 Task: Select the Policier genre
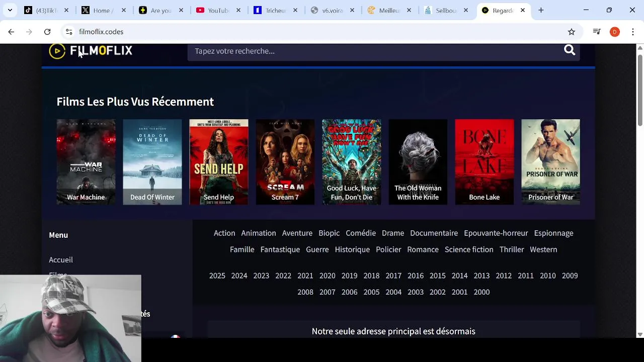pos(388,249)
